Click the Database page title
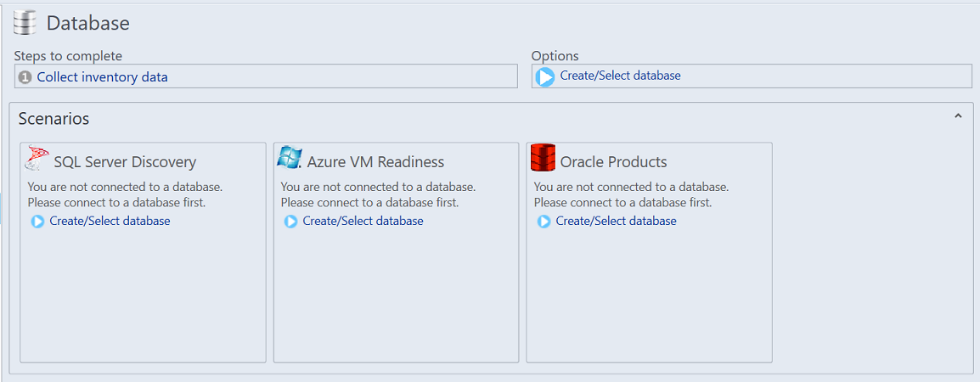Viewport: 980px width, 382px height. [x=88, y=23]
